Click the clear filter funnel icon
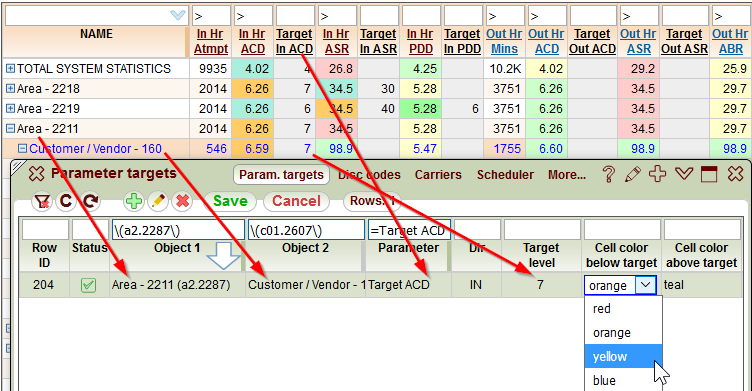This screenshot has height=391, width=752. tap(42, 201)
